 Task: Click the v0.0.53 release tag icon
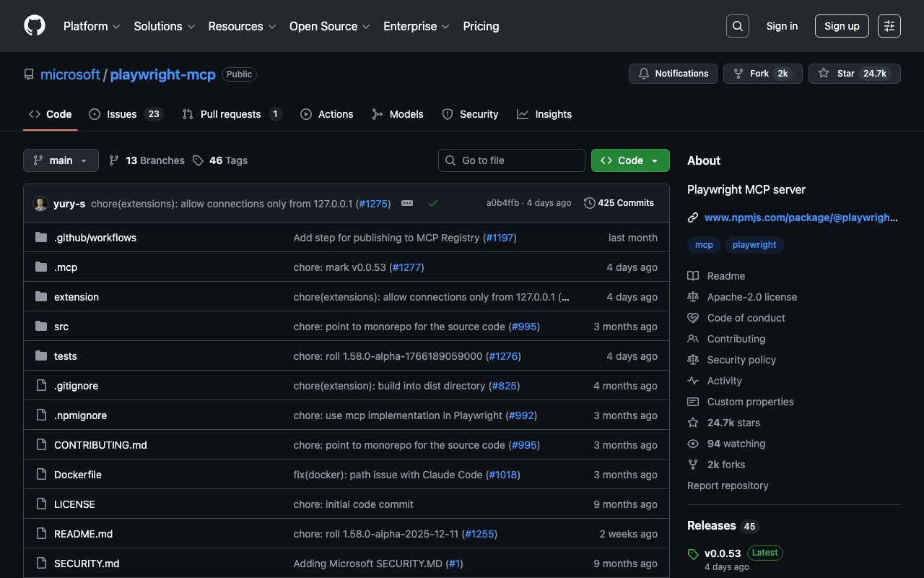click(x=693, y=554)
